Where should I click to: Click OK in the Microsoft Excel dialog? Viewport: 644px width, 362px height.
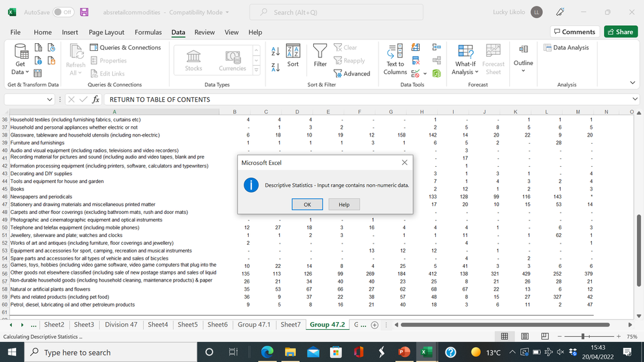[307, 204]
